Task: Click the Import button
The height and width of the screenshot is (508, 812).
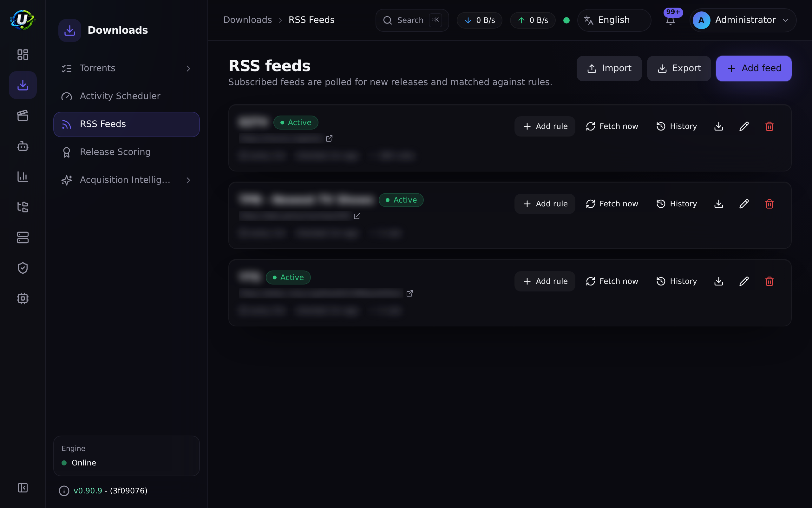Action: pos(609,69)
